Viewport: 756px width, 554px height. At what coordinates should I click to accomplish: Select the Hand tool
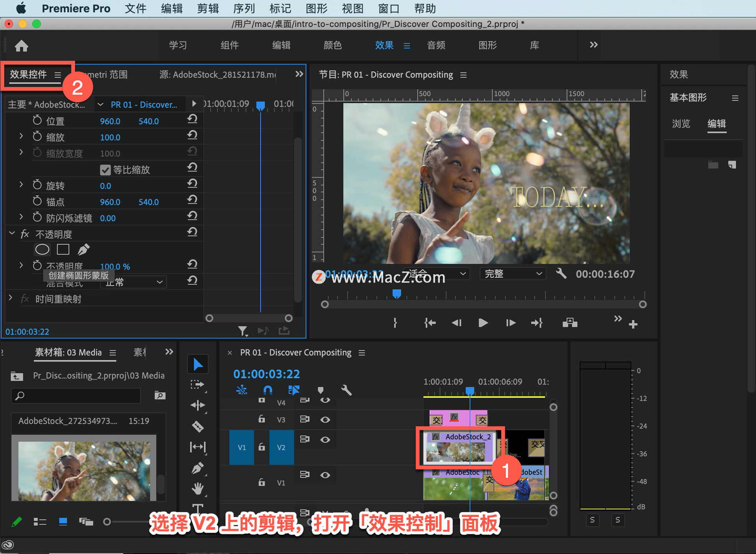198,489
